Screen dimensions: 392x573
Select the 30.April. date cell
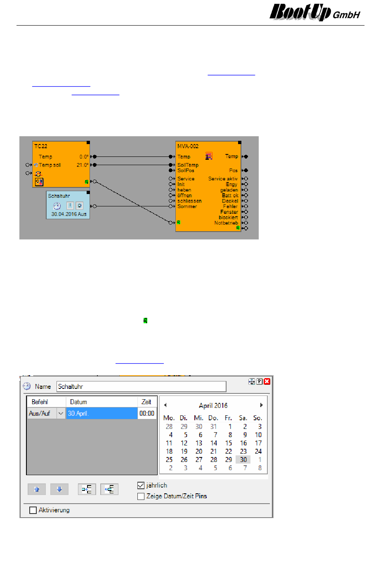[102, 413]
